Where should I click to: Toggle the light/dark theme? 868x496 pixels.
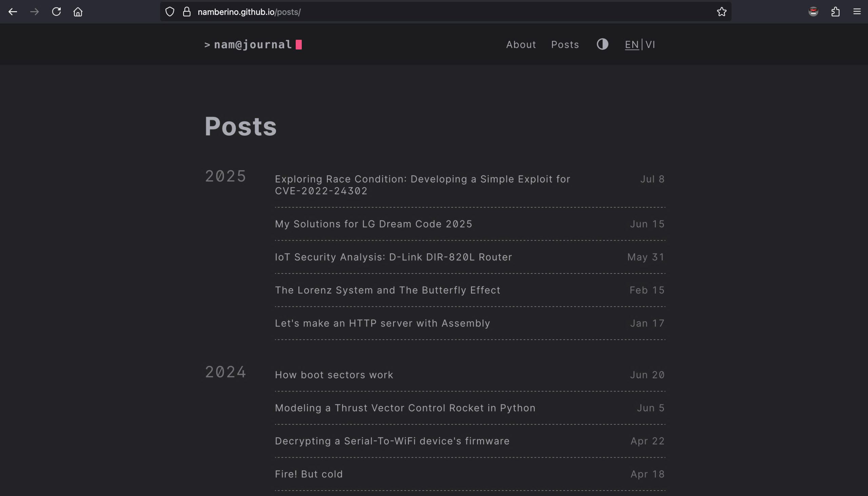(x=602, y=44)
